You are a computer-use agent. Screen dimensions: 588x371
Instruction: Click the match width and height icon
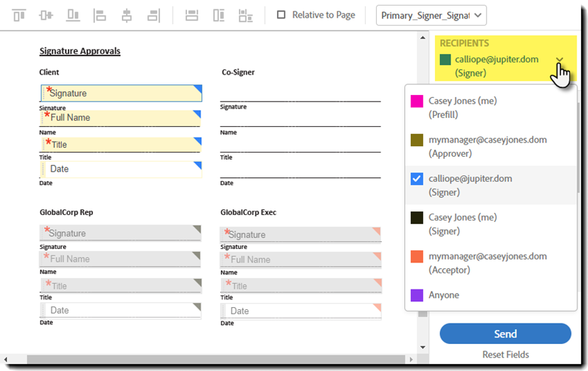[x=245, y=15]
